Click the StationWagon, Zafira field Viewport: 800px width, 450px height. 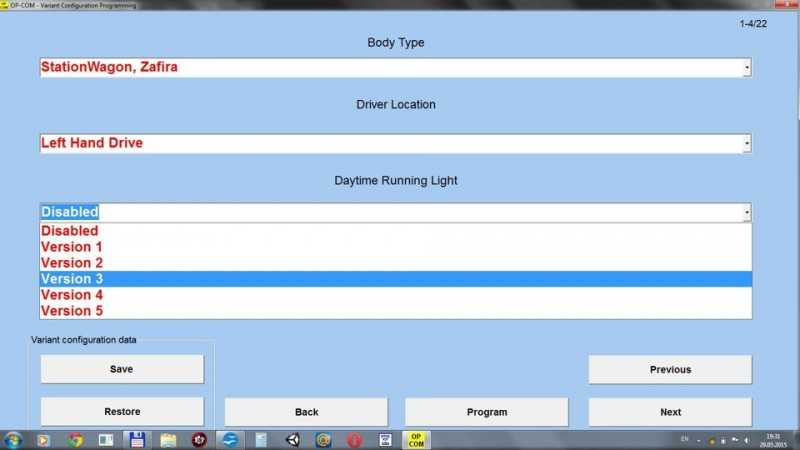point(395,67)
